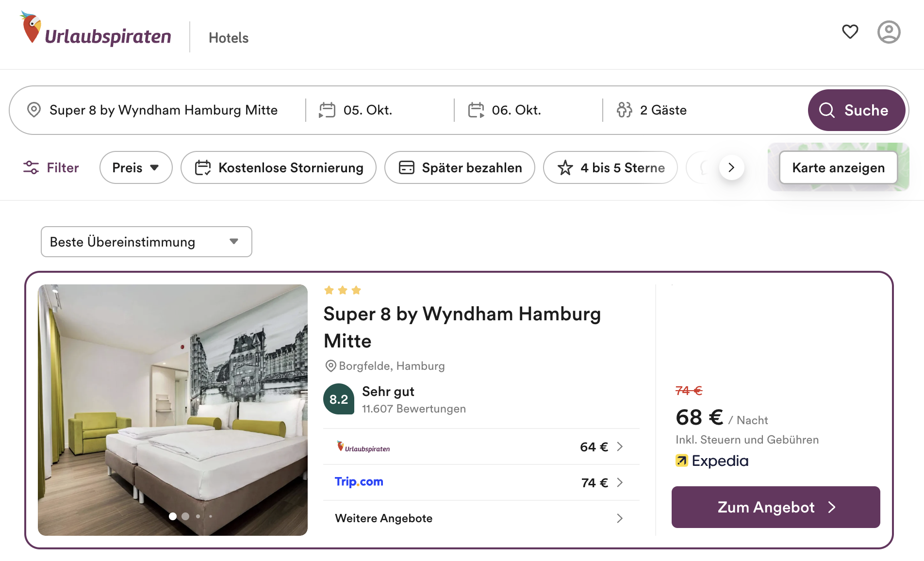Toggle the 4 bis 5 Sterne filter

tap(610, 167)
